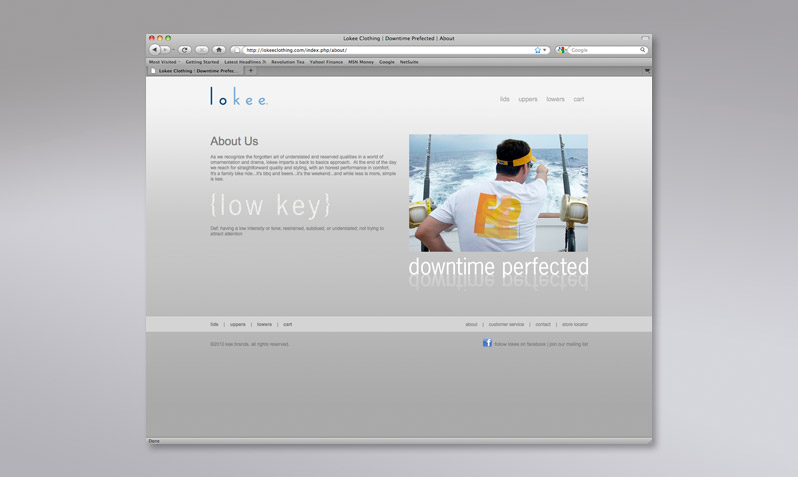798x477 pixels.
Task: Open the Getting Started bookmark
Action: (x=202, y=62)
